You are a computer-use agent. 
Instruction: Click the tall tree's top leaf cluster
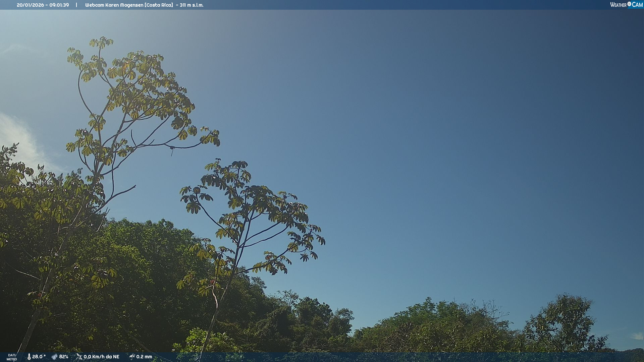pyautogui.click(x=101, y=42)
